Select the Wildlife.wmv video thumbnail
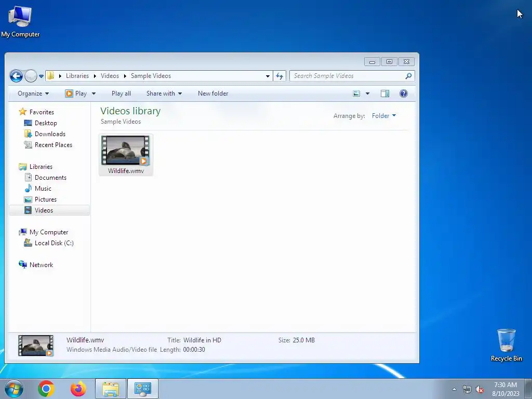The image size is (532, 399). (x=126, y=150)
